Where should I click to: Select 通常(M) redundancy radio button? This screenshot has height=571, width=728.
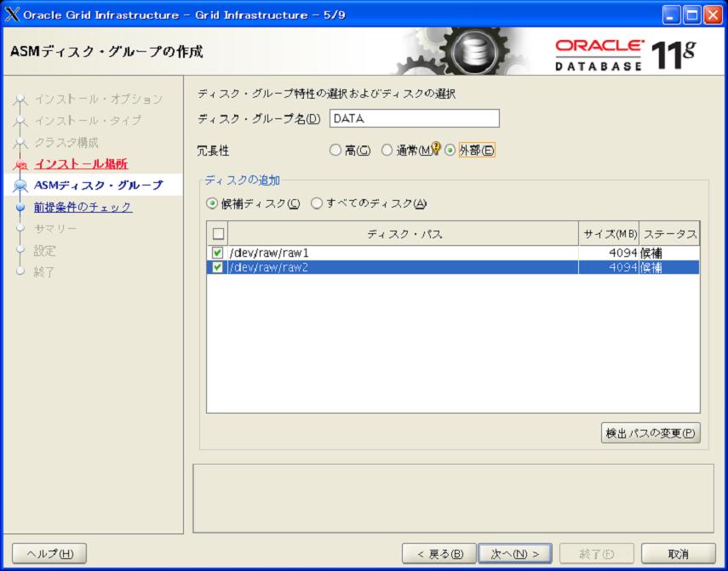tap(387, 151)
